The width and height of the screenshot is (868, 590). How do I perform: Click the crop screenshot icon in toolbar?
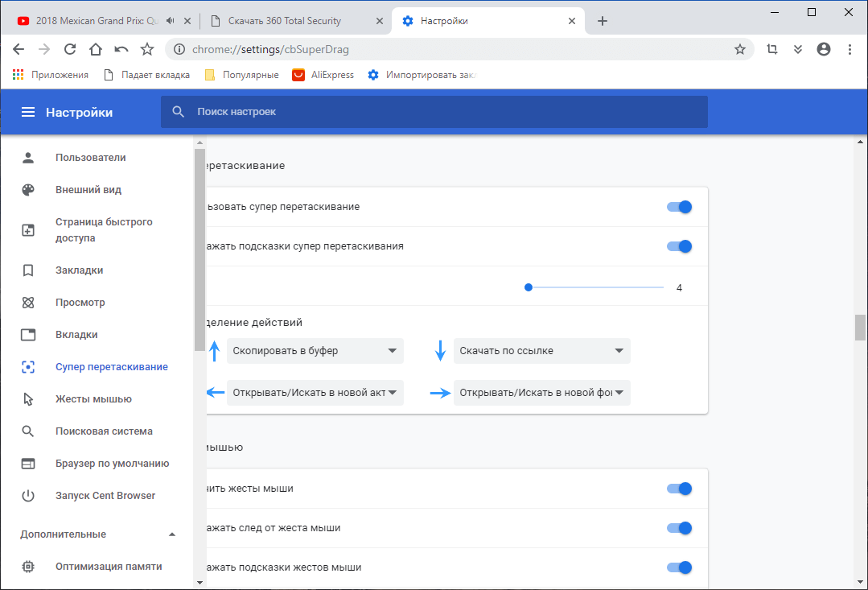(x=771, y=49)
